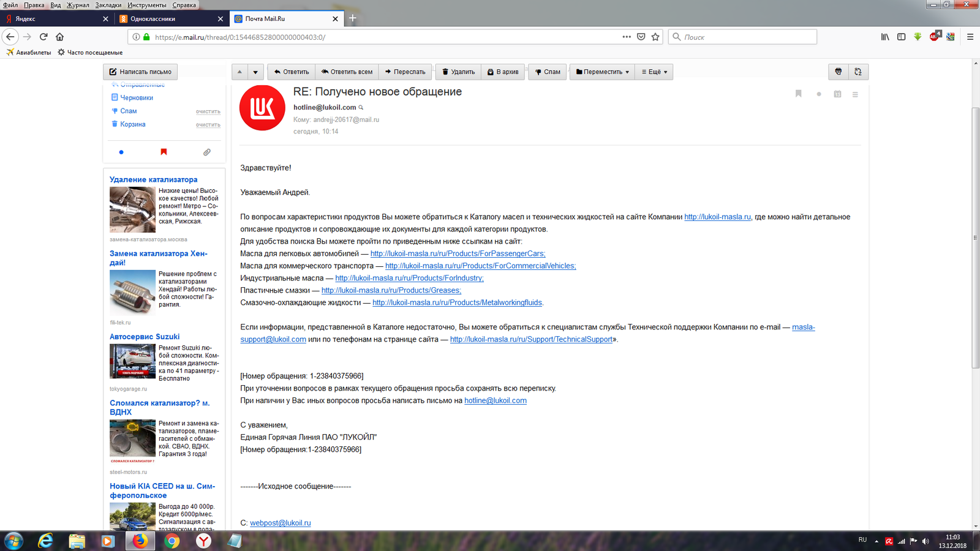Open a new browser tab
Screen dimensions: 980x551
(x=353, y=18)
